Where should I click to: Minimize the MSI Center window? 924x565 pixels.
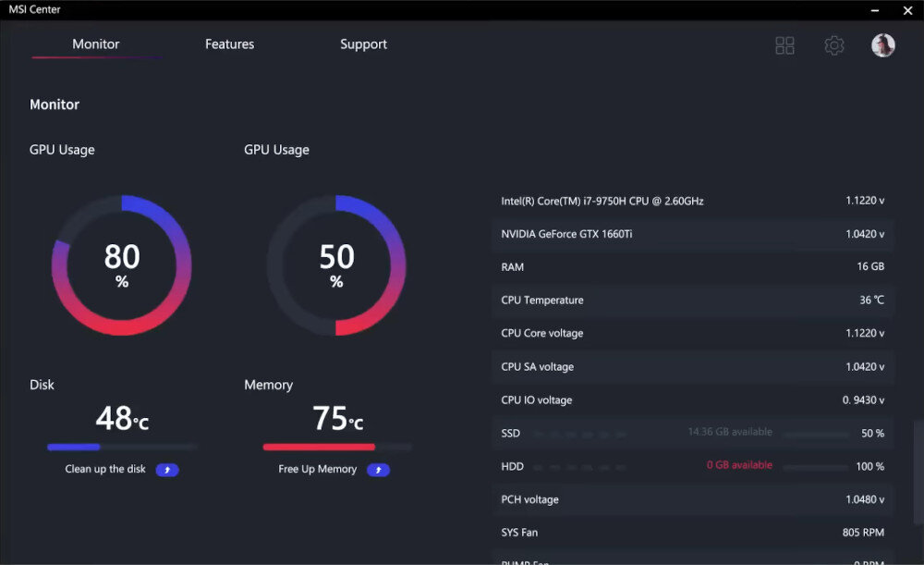(x=874, y=10)
